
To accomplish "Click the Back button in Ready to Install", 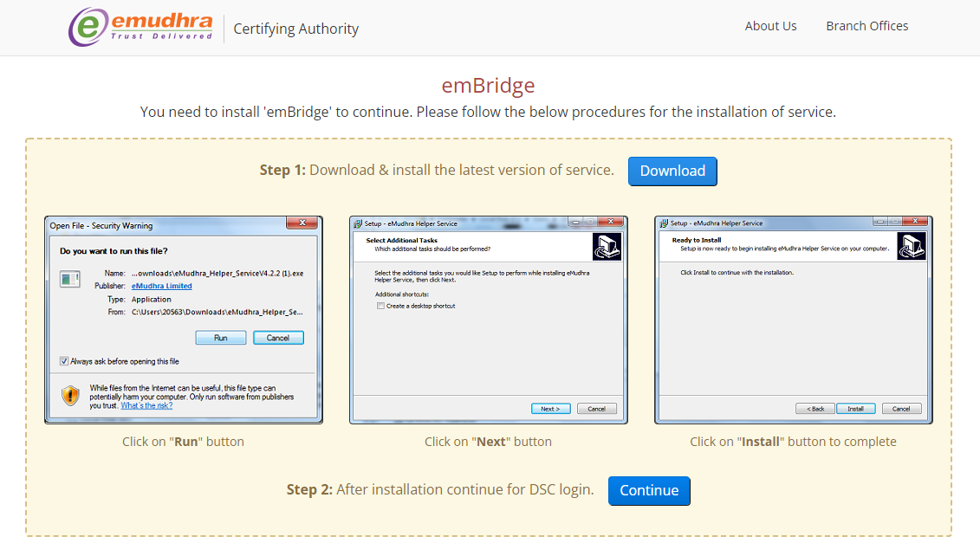I will (815, 408).
